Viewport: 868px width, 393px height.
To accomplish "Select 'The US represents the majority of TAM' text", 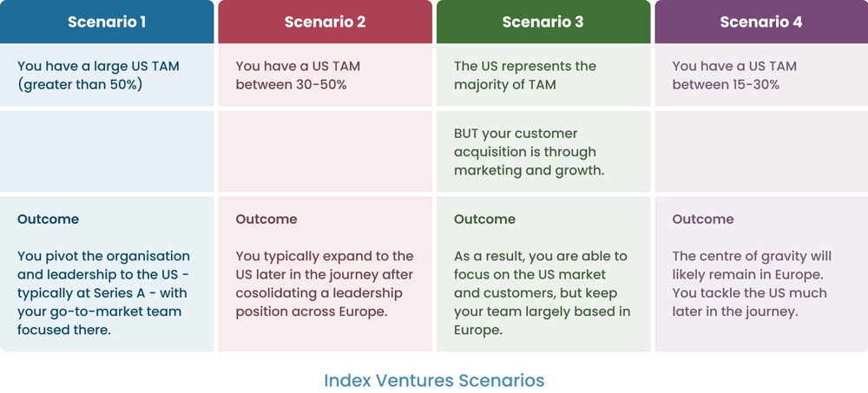I will tap(523, 75).
